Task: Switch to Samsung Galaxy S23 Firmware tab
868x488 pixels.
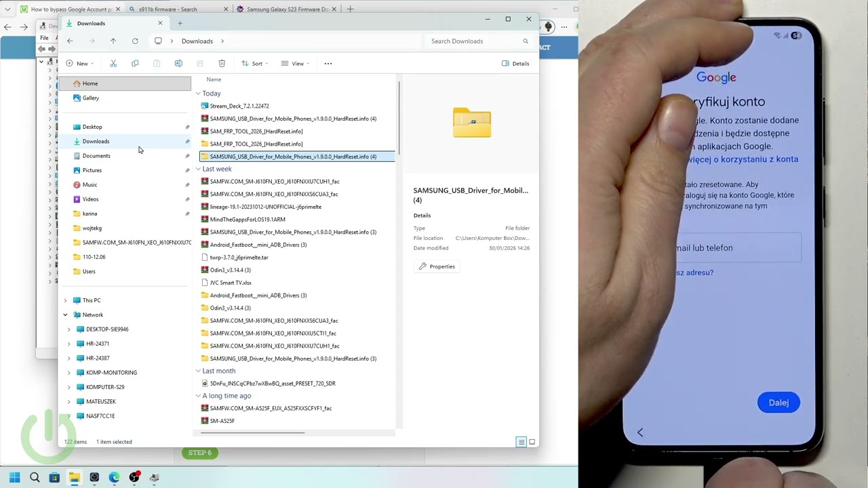Action: 286,9
